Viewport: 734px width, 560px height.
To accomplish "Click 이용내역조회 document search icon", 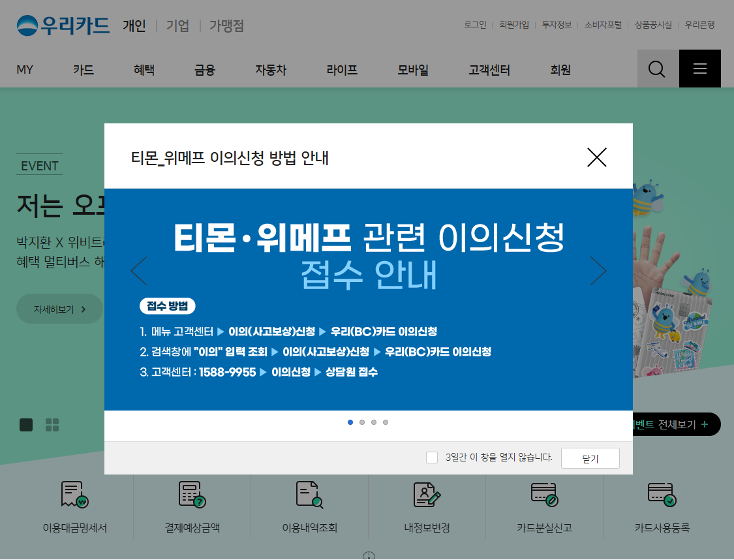I will point(309,495).
